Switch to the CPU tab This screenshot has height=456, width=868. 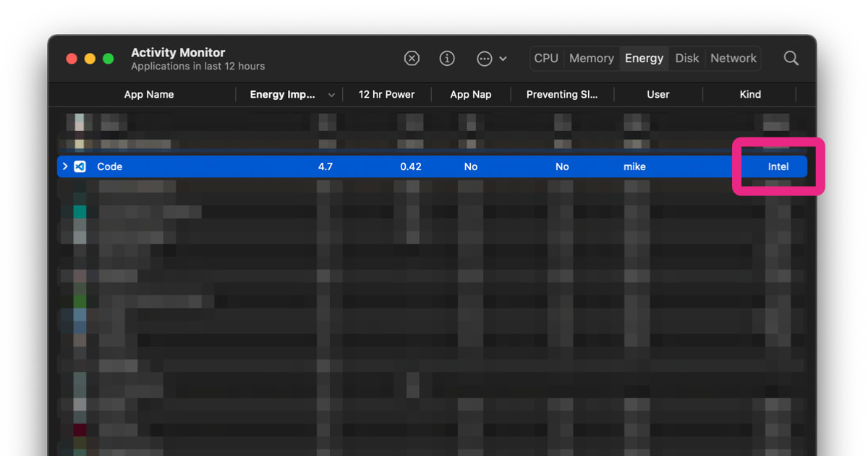pos(546,58)
